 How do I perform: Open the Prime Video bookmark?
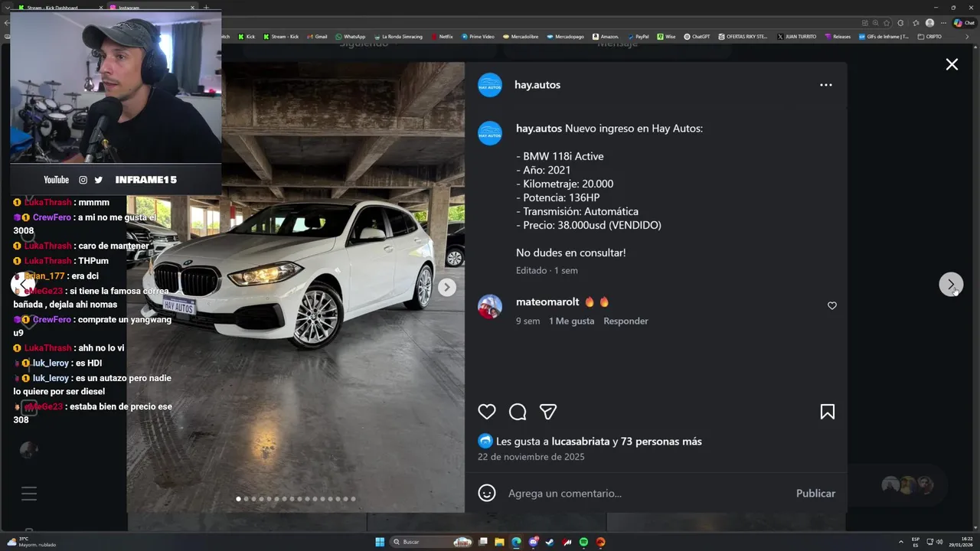pyautogui.click(x=478, y=36)
